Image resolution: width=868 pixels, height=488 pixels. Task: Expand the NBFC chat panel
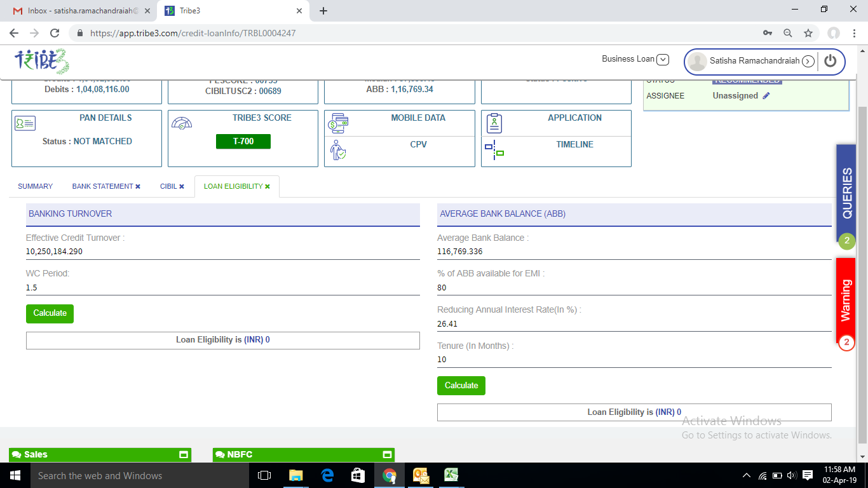[387, 454]
